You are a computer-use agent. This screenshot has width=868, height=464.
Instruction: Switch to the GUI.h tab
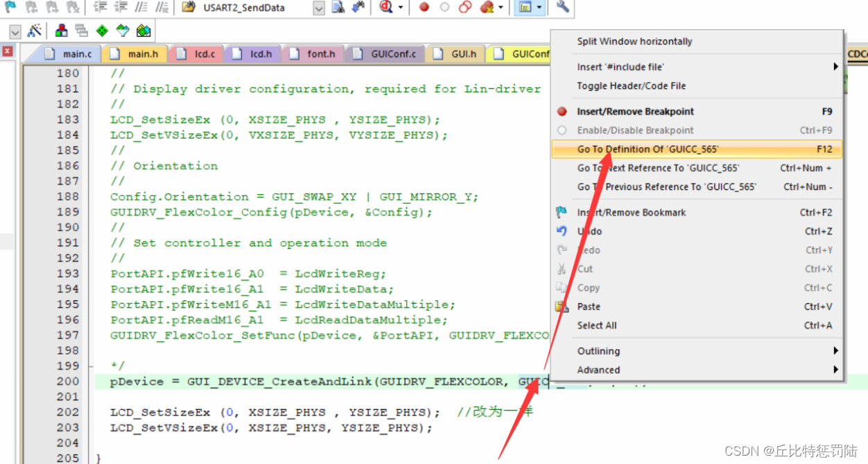(x=455, y=53)
